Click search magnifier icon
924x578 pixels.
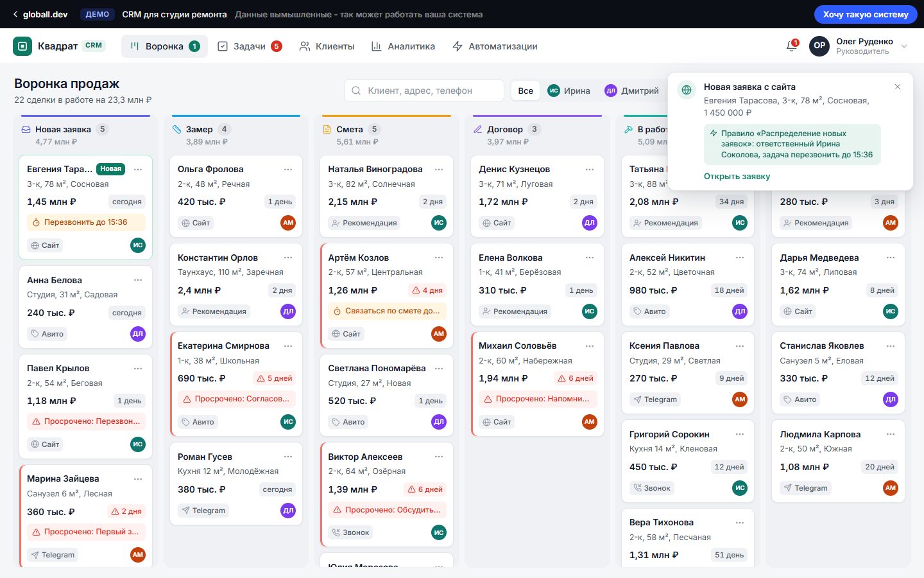356,91
